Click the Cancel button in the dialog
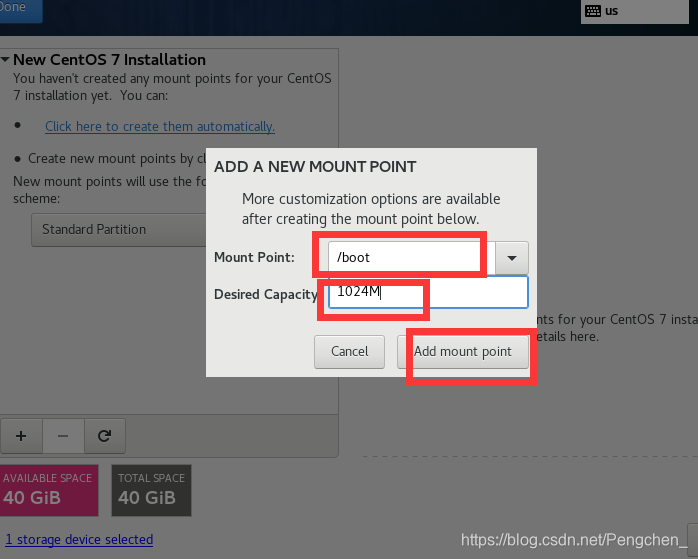Image resolution: width=698 pixels, height=559 pixels. (x=349, y=352)
